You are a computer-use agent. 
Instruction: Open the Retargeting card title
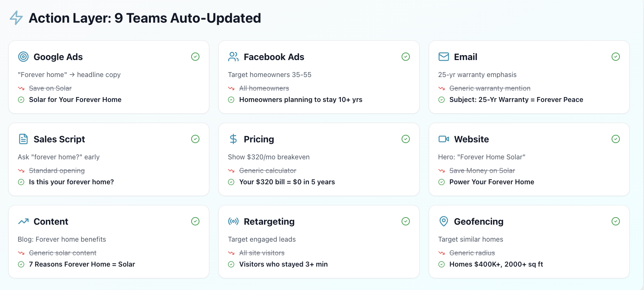pos(269,222)
